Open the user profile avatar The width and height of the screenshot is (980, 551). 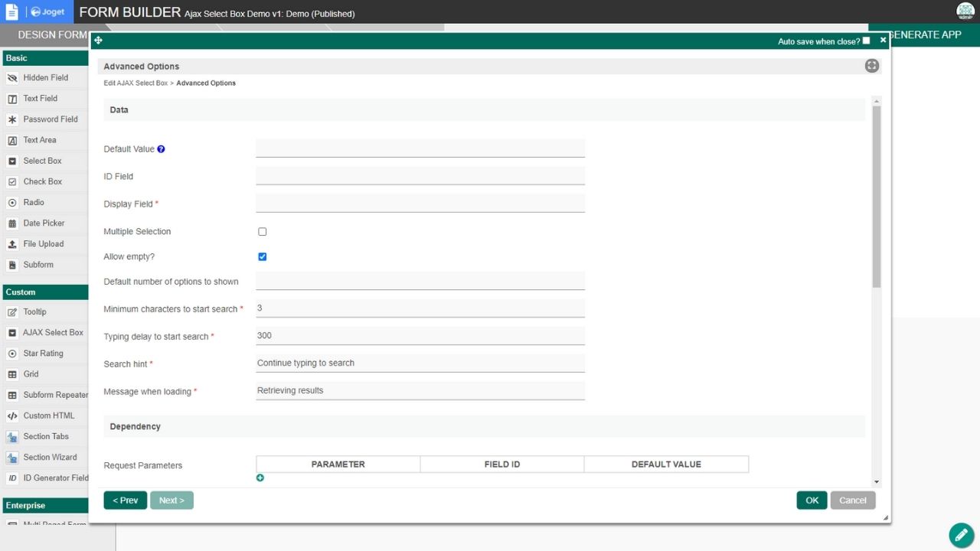[965, 11]
